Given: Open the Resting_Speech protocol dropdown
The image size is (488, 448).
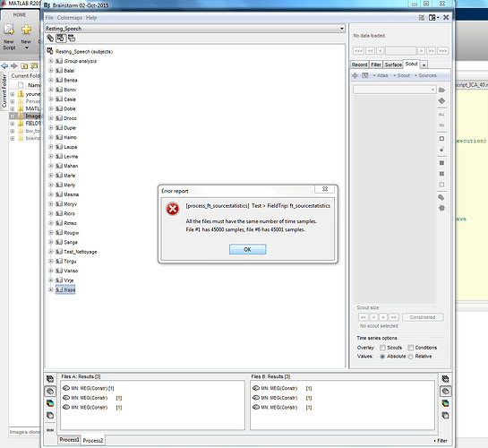Looking at the screenshot, I should [x=195, y=29].
